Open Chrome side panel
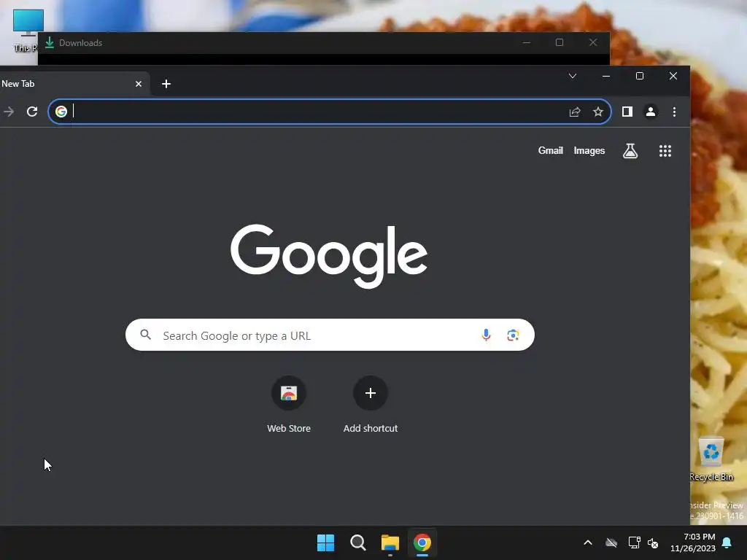Image resolution: width=747 pixels, height=560 pixels. [x=627, y=112]
